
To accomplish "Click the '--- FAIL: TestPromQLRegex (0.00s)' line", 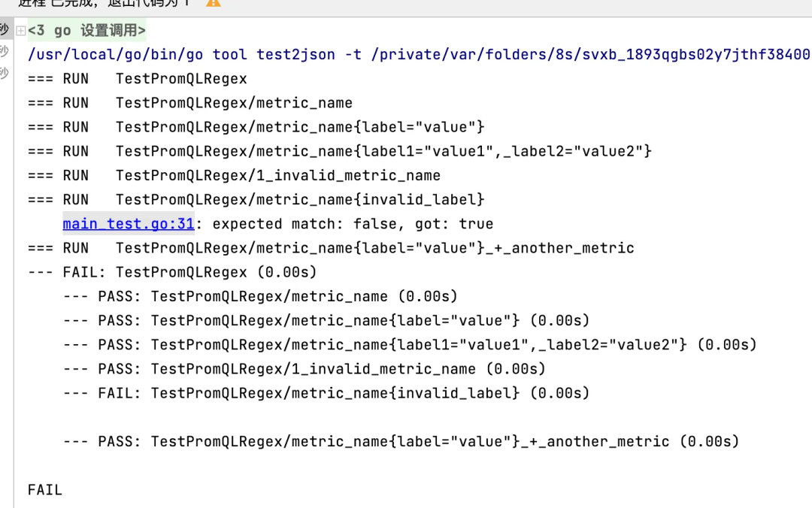I will 172,272.
